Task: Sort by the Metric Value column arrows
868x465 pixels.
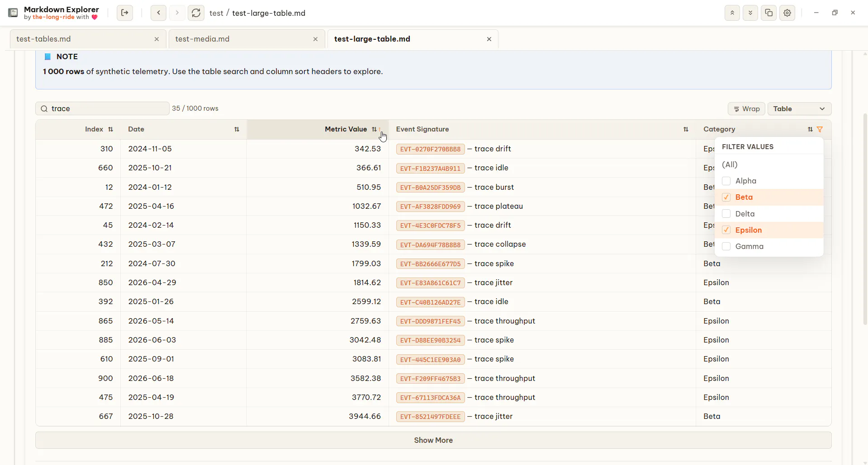Action: [x=374, y=129]
